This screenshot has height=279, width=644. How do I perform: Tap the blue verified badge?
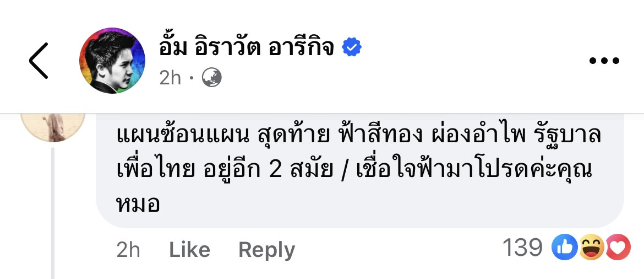pos(352,47)
